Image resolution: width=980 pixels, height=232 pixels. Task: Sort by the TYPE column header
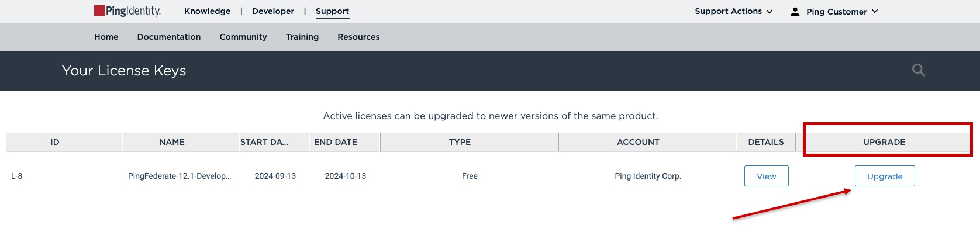point(460,142)
